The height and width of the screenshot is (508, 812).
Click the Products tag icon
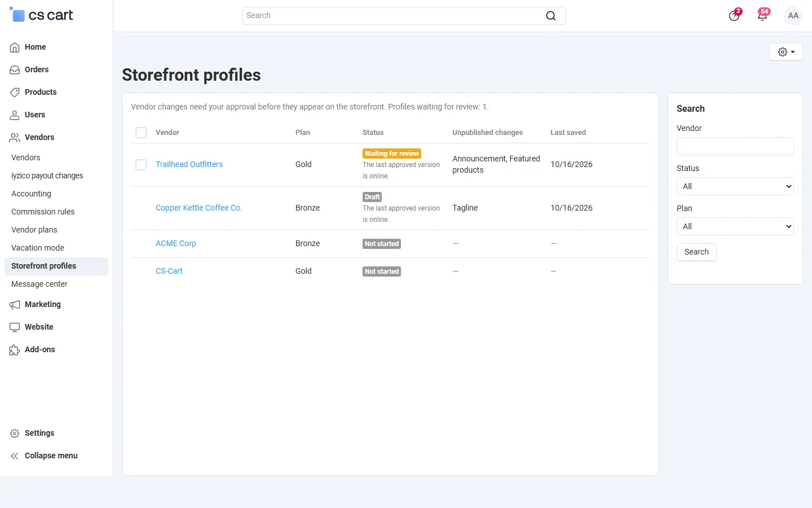click(15, 93)
